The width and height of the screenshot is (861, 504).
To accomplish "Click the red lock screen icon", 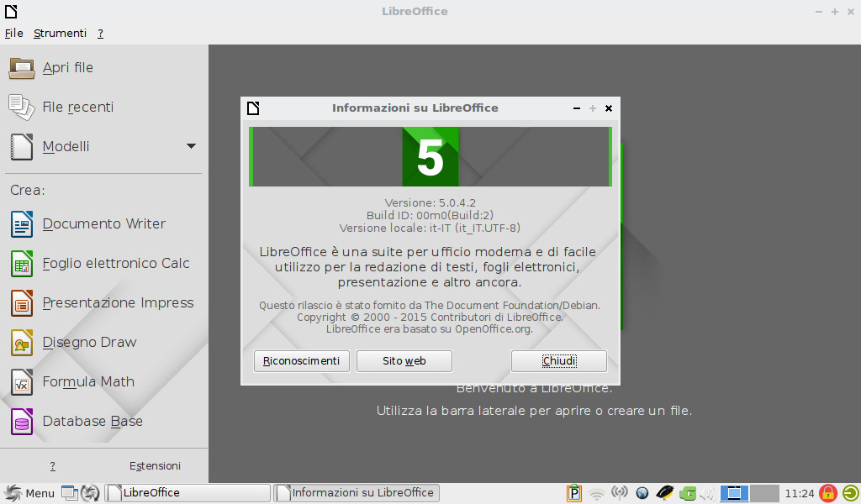I will click(x=828, y=493).
